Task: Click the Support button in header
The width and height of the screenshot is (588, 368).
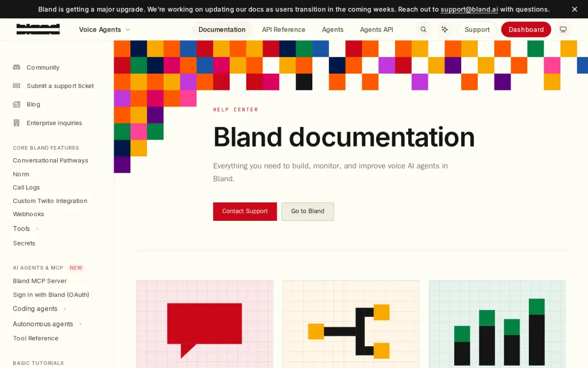Action: pyautogui.click(x=477, y=29)
